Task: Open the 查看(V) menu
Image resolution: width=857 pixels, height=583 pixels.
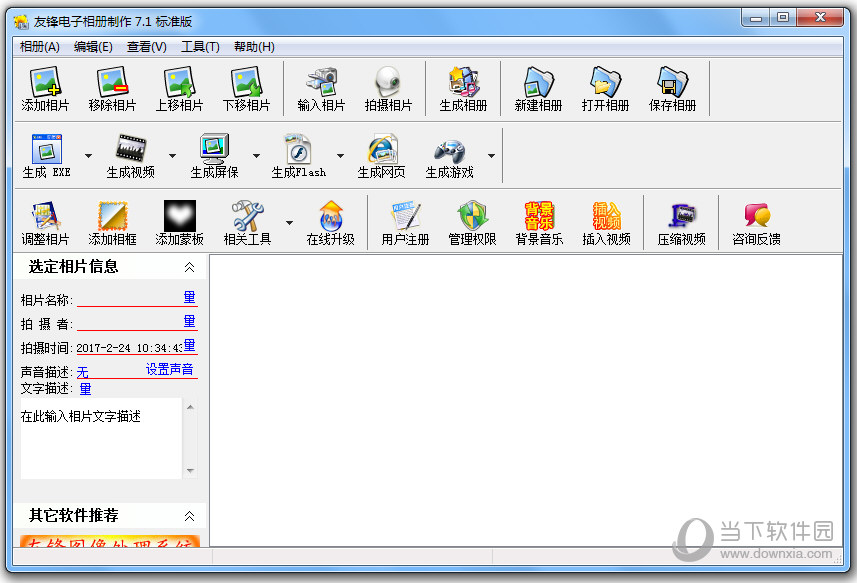Action: click(x=147, y=47)
